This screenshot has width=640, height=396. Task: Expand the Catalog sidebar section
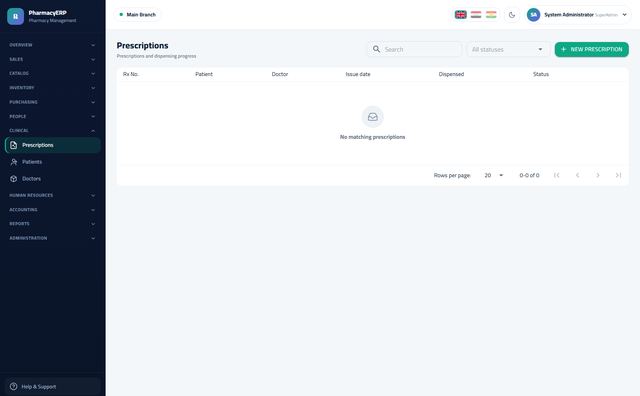pyautogui.click(x=52, y=73)
